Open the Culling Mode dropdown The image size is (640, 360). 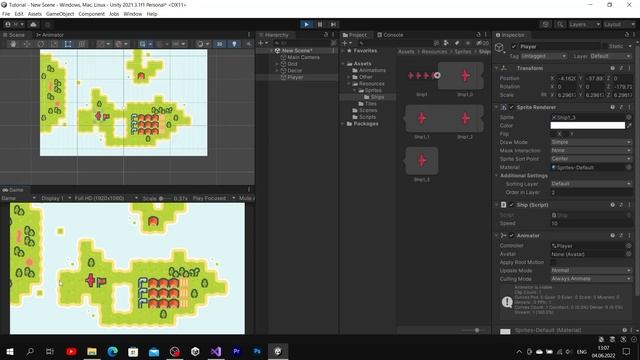tap(591, 279)
